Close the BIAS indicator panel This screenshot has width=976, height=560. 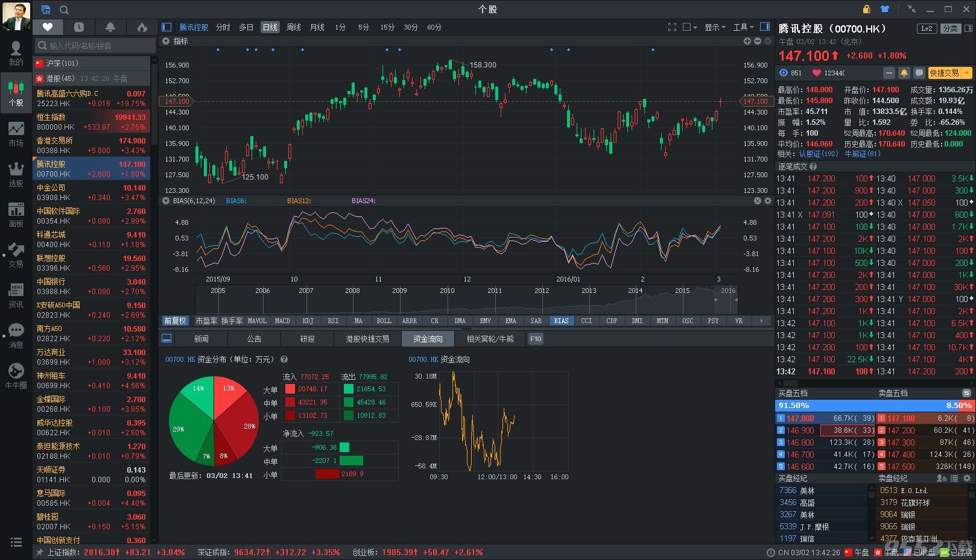758,201
